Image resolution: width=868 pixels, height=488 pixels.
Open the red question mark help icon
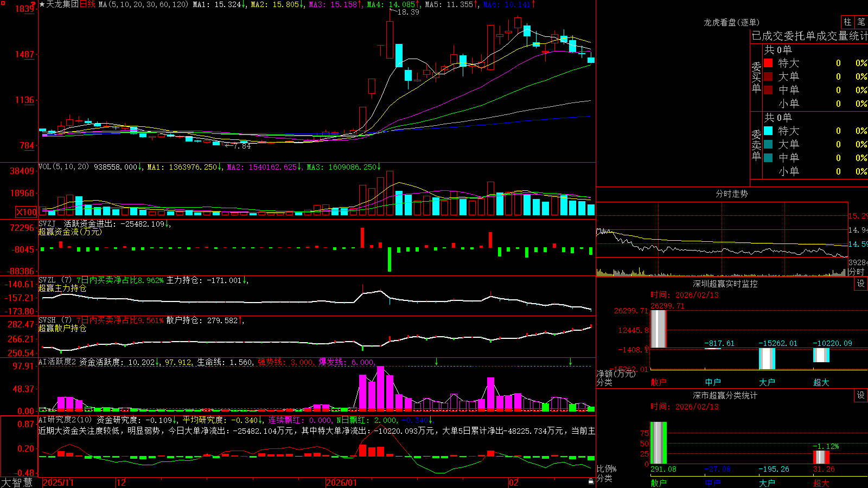pyautogui.click(x=34, y=5)
